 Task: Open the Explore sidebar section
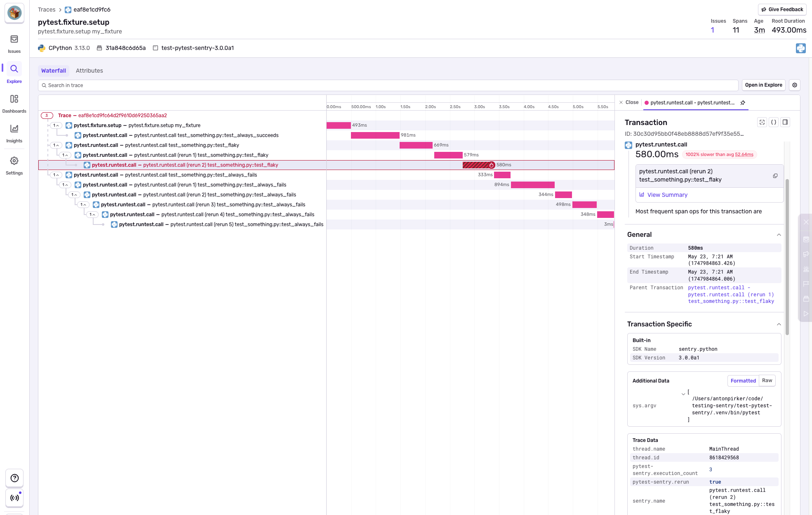[x=14, y=74]
